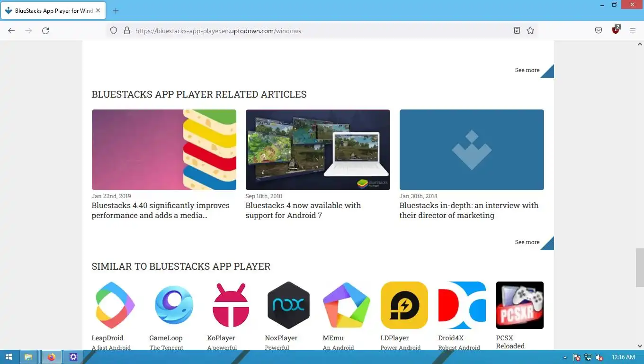The height and width of the screenshot is (364, 644).
Task: Open the Firefox application menu
Action: [633, 31]
